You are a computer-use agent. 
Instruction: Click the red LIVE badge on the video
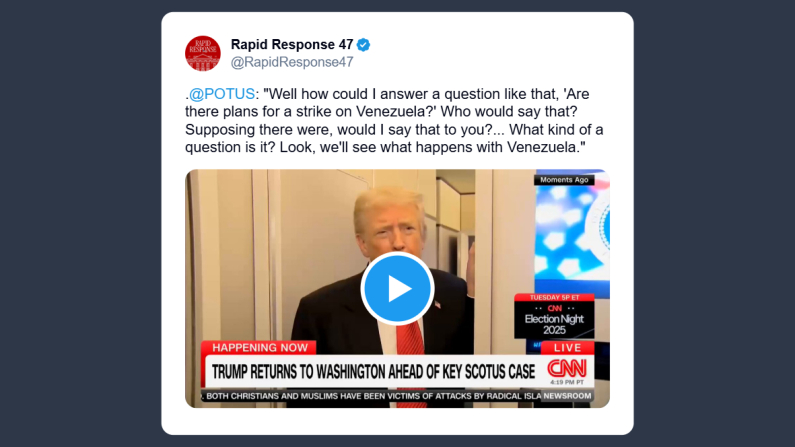point(567,348)
